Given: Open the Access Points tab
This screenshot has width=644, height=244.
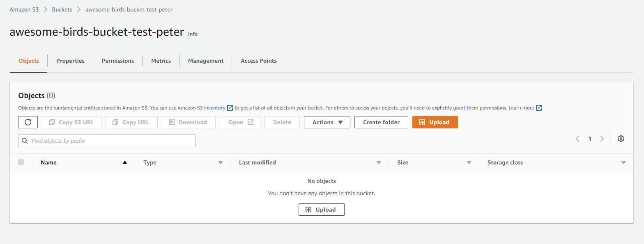Looking at the screenshot, I should [259, 61].
